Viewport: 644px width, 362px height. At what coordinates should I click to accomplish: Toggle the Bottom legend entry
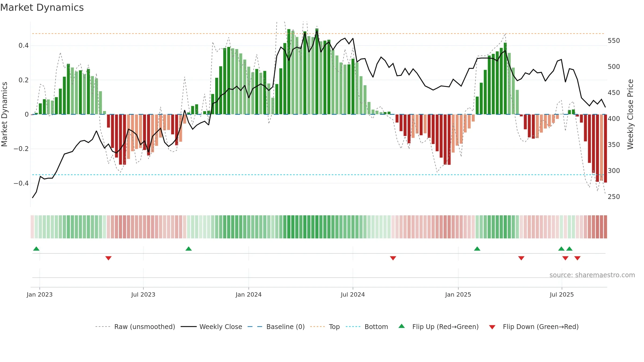pos(367,327)
